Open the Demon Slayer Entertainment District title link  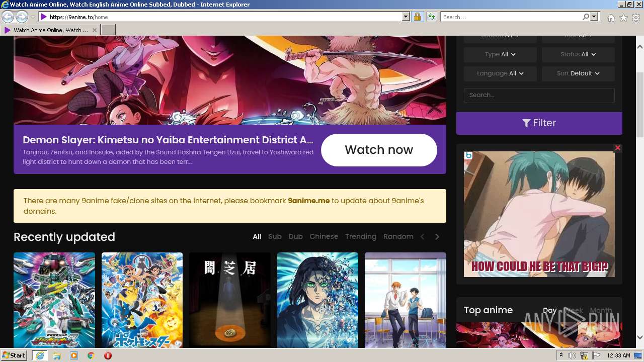click(168, 140)
